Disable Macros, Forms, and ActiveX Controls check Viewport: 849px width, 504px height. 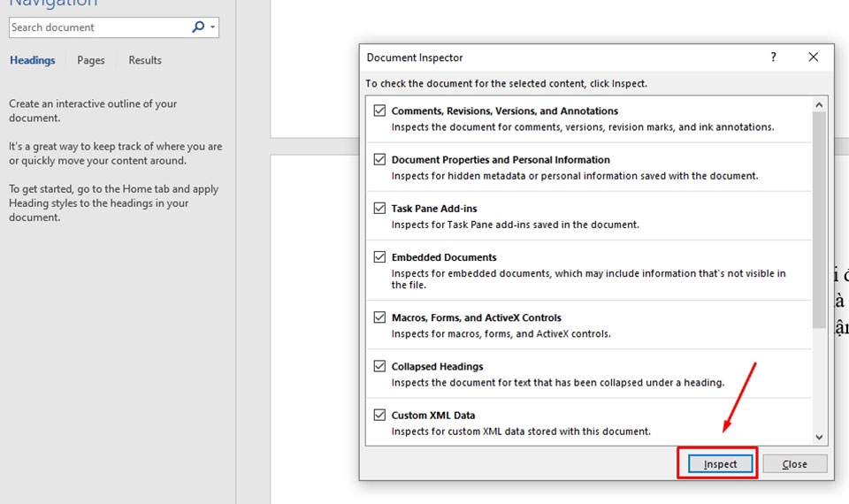point(380,317)
